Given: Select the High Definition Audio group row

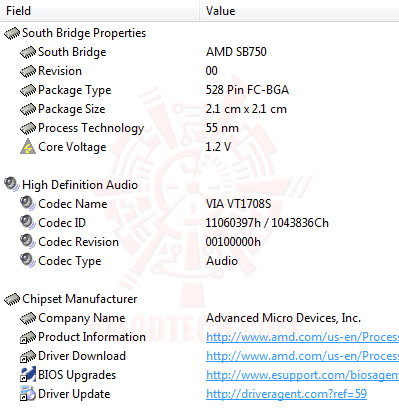Looking at the screenshot, I should (x=80, y=185).
